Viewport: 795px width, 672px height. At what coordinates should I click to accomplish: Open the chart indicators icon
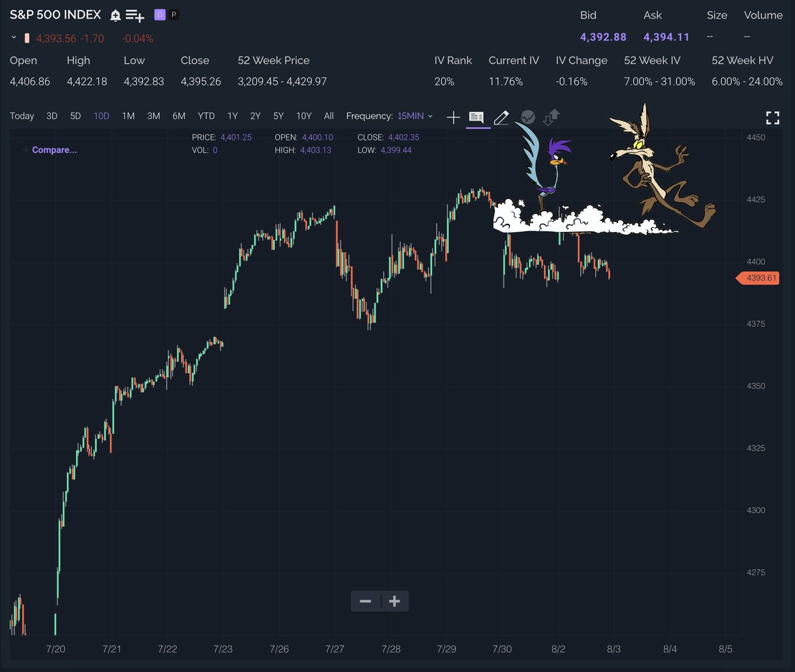pos(528,117)
